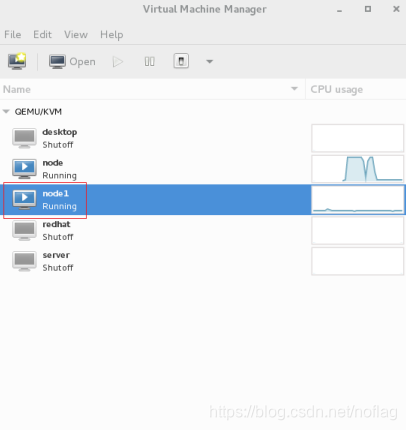This screenshot has height=430, width=406.
Task: Click the desktop CPU usage graph
Action: coord(357,138)
